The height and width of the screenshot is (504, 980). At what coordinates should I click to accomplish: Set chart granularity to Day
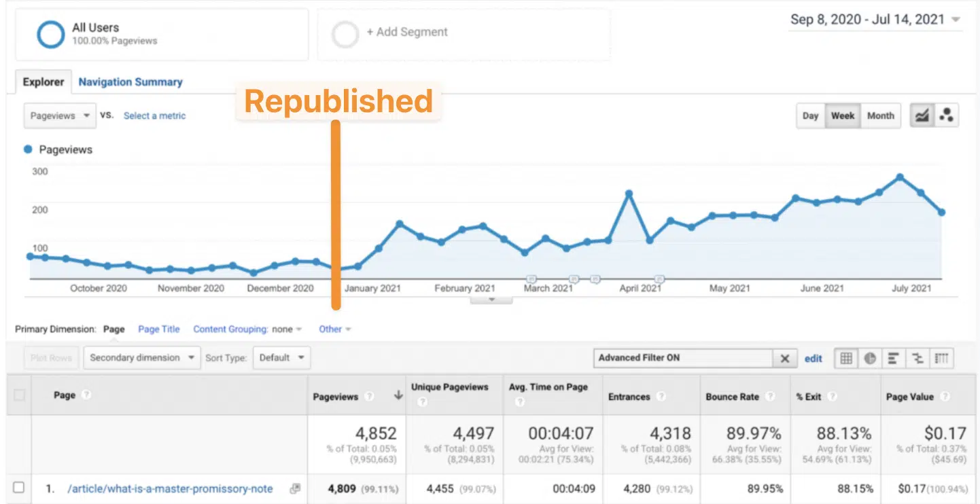tap(810, 115)
